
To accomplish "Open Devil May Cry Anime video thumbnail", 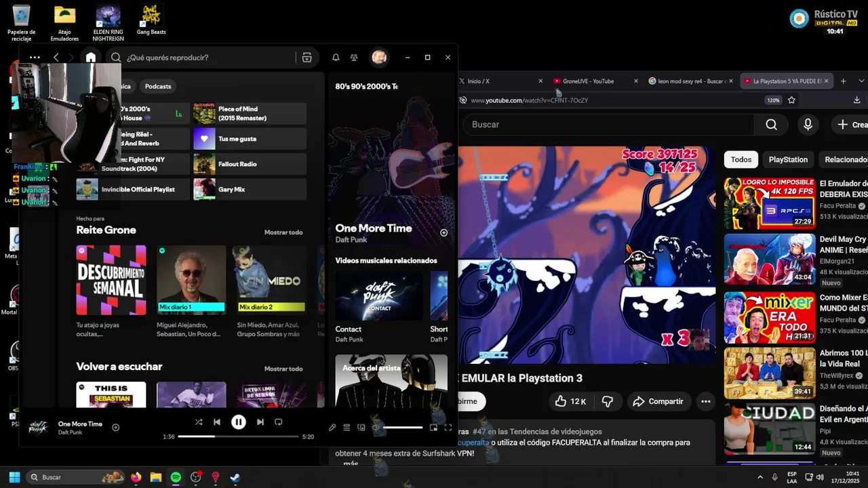I will tap(770, 259).
